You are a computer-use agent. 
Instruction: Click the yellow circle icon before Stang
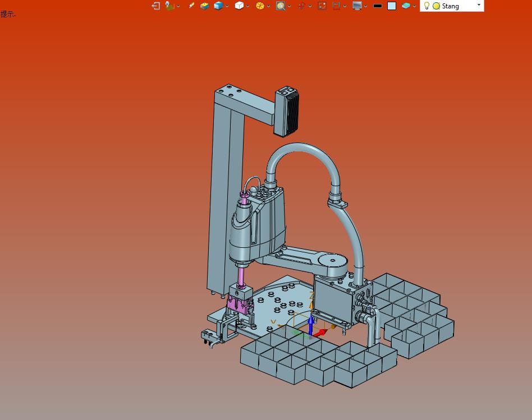pos(437,6)
